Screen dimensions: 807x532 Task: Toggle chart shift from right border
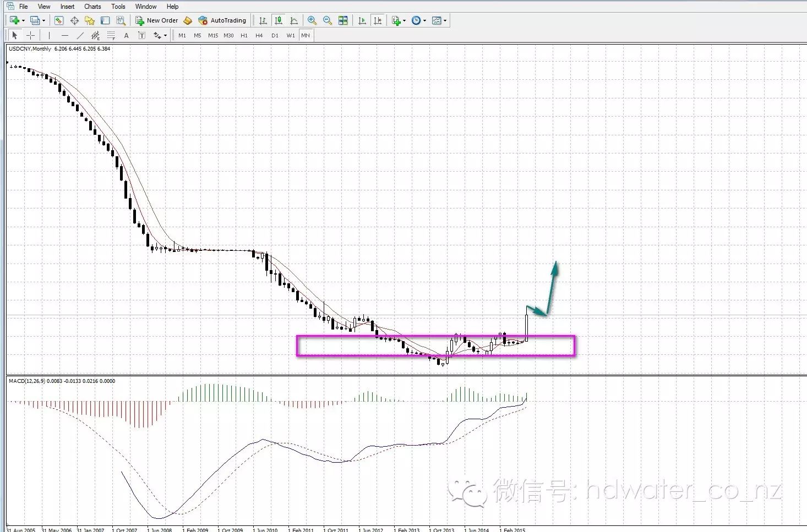click(378, 20)
